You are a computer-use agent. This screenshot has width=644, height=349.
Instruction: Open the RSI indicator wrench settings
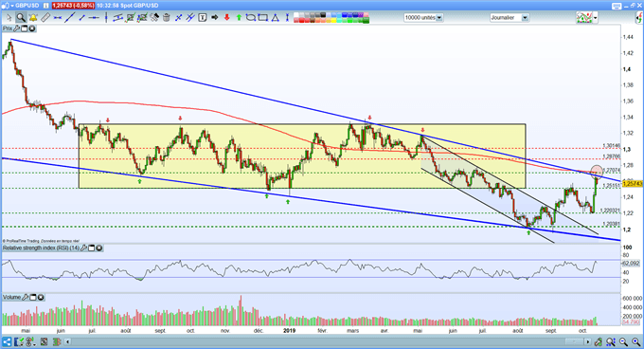coord(83,248)
